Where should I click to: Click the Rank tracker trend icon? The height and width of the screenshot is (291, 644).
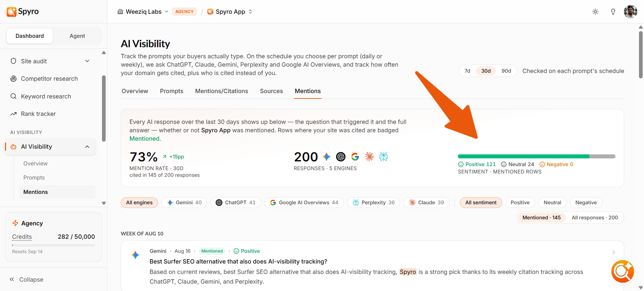click(13, 114)
